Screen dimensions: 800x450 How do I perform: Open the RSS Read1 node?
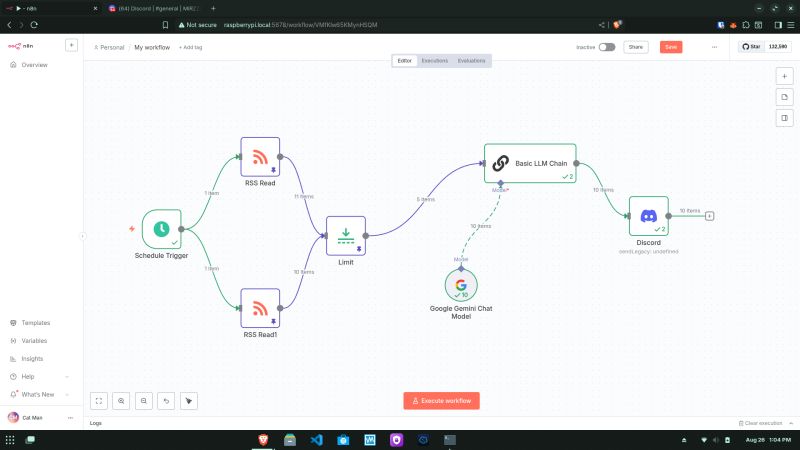(260, 308)
